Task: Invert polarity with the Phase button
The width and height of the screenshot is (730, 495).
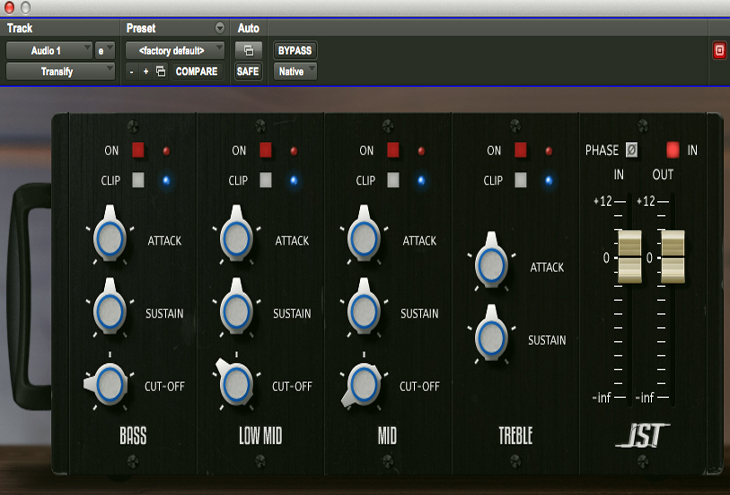Action: [632, 150]
